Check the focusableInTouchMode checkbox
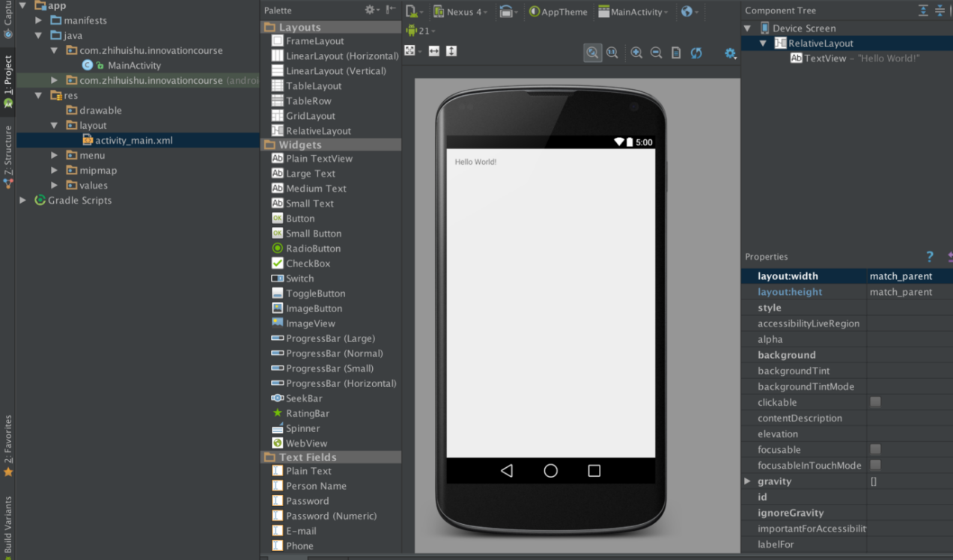953x560 pixels. click(875, 465)
